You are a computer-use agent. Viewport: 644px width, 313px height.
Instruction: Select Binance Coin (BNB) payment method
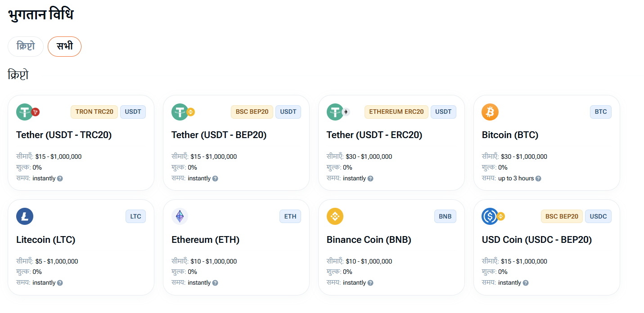point(392,247)
